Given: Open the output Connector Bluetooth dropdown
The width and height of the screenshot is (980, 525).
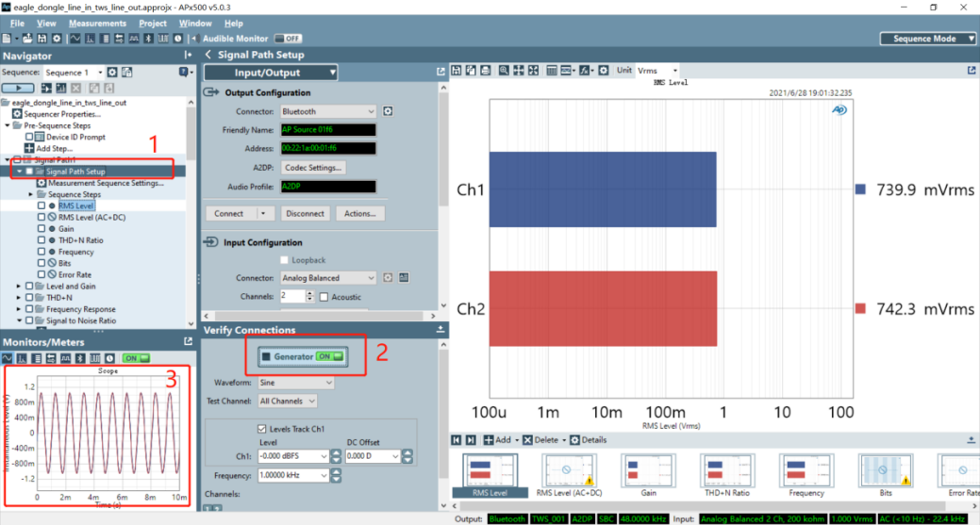Looking at the screenshot, I should click(x=327, y=111).
